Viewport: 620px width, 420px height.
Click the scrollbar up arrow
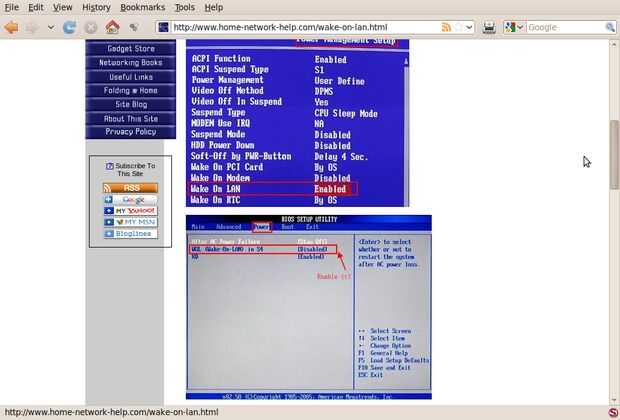tap(614, 43)
